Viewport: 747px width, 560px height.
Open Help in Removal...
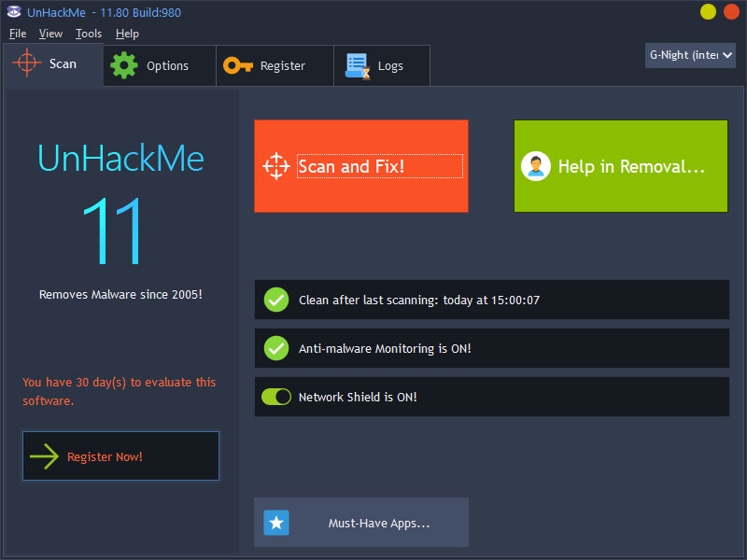click(621, 166)
